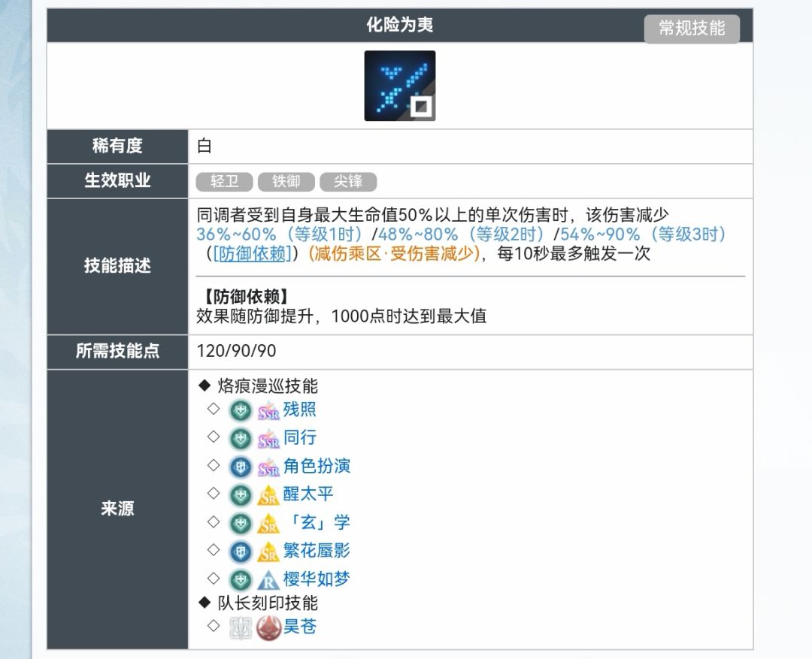The height and width of the screenshot is (659, 812).
Task: Click the 所需技能点 row label
Action: 117,351
